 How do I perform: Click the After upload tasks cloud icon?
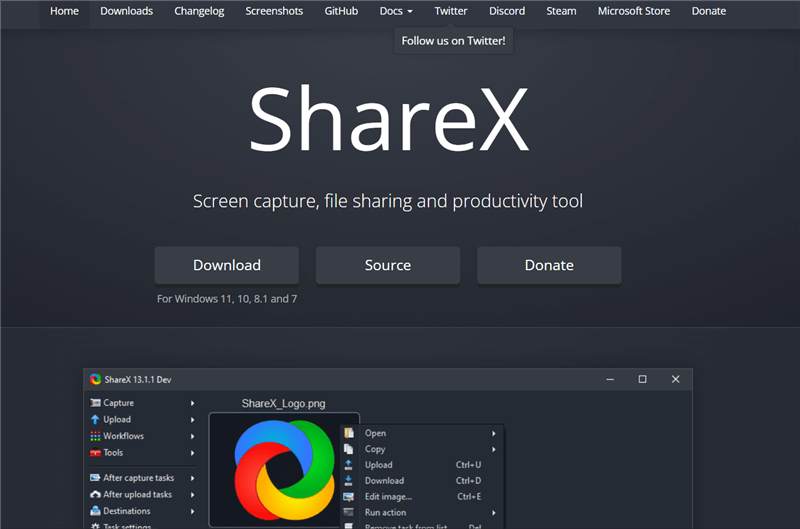point(95,494)
